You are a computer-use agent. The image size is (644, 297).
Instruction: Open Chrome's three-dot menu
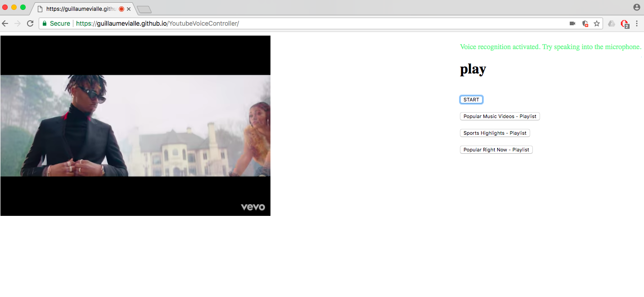[x=637, y=23]
